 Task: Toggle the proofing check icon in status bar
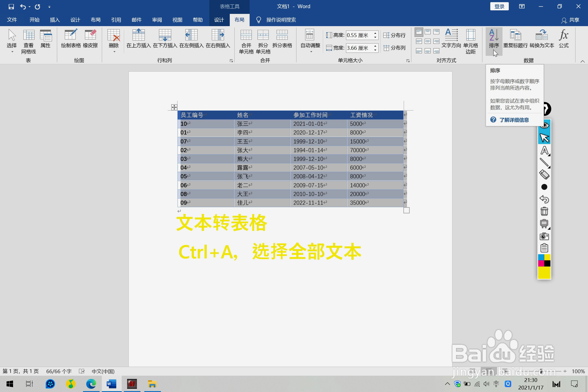[81, 371]
